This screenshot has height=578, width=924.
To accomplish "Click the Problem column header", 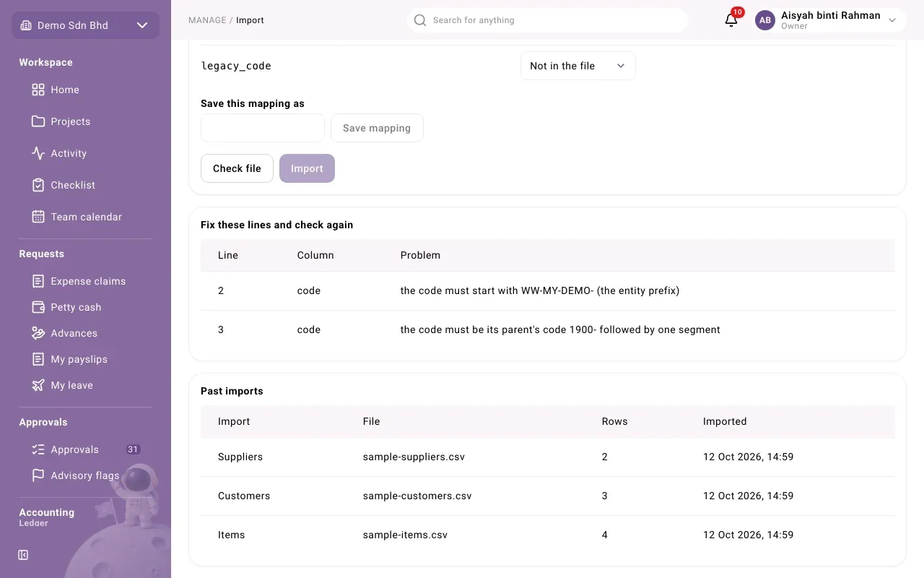I will click(420, 255).
